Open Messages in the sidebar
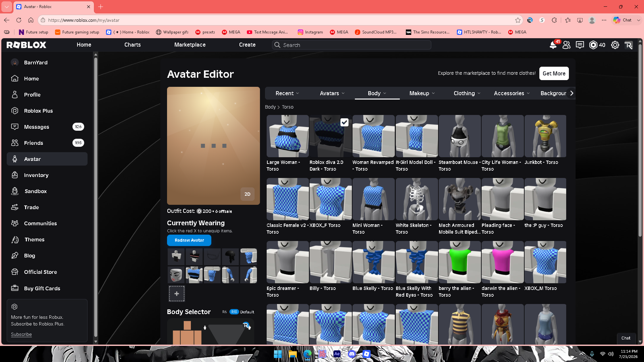This screenshot has width=644, height=362. pyautogui.click(x=47, y=127)
